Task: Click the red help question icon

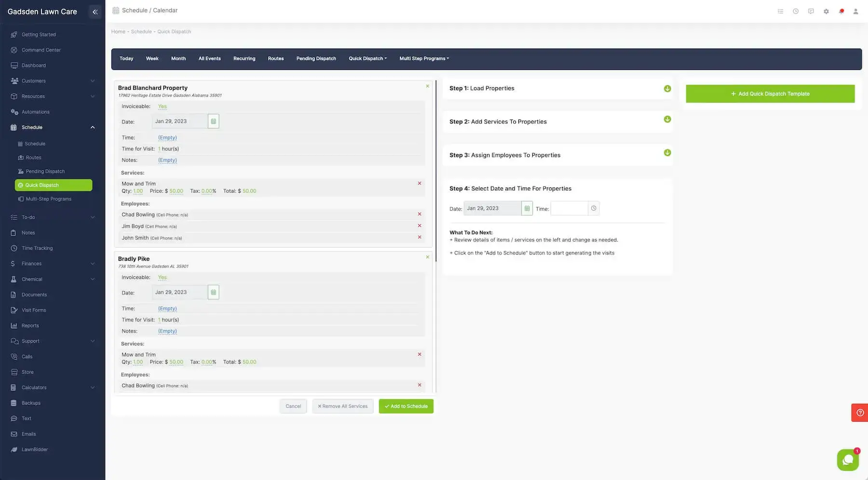Action: 860,413
